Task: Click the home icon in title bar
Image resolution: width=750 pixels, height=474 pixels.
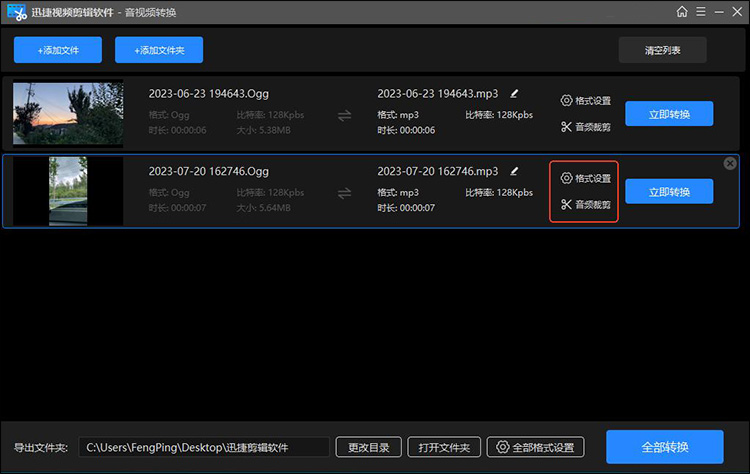Action: tap(682, 11)
